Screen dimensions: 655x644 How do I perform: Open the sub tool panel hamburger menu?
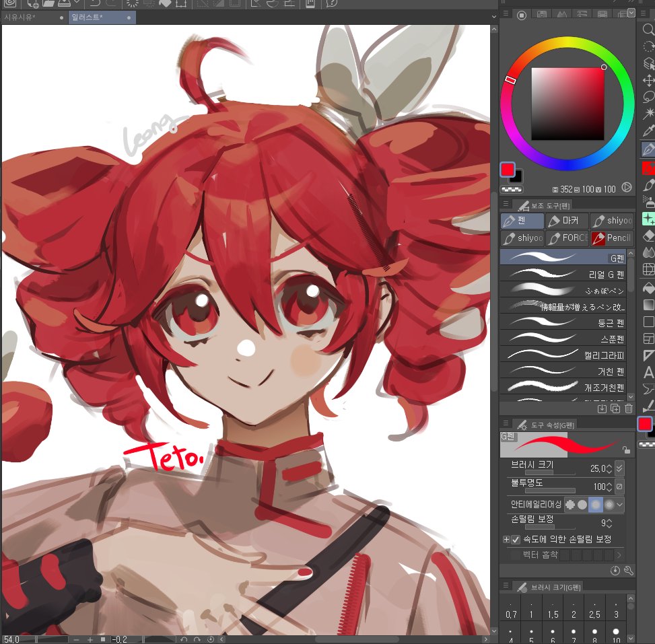(x=506, y=204)
